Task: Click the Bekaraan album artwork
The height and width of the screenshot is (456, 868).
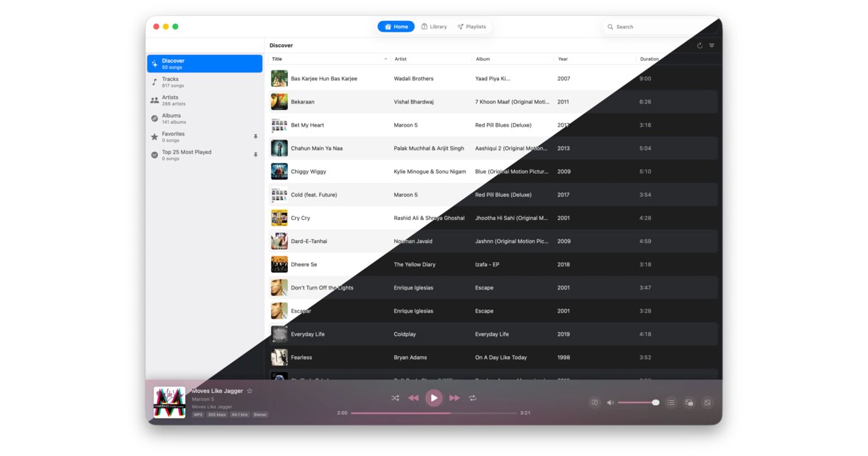Action: point(279,101)
